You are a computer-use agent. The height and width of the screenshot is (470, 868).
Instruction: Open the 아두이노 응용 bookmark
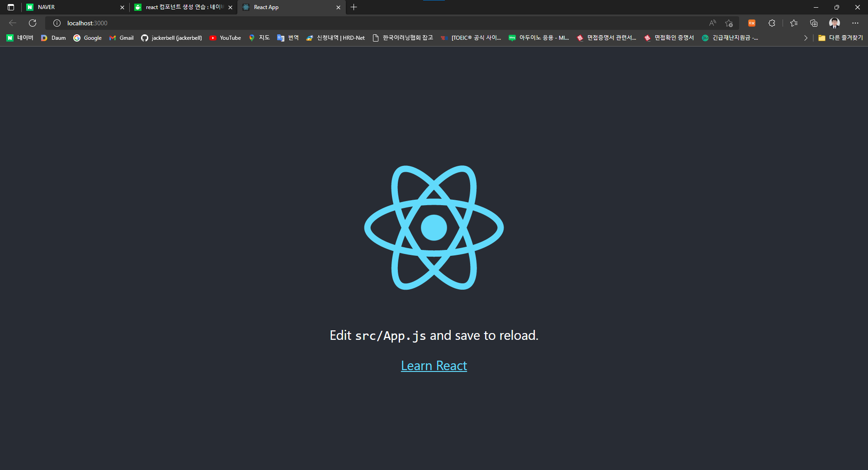click(539, 38)
